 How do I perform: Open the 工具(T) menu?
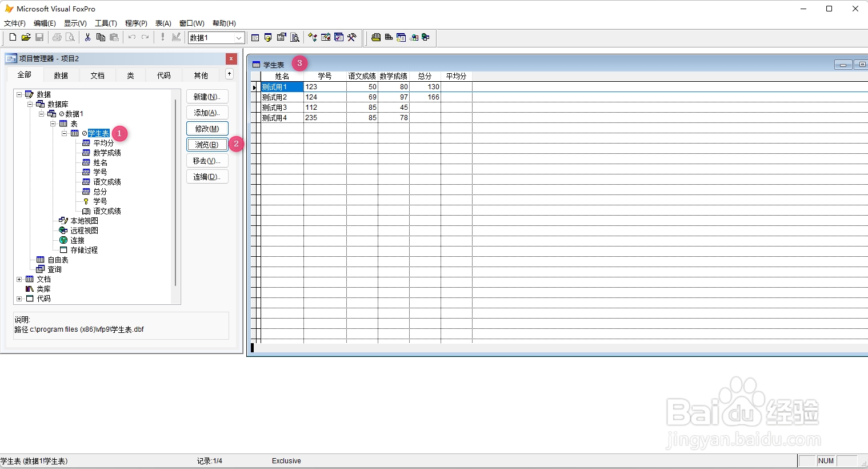[106, 23]
